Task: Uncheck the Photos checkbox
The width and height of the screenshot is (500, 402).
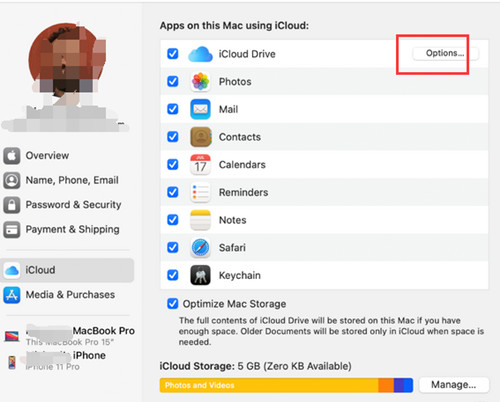Action: (173, 81)
